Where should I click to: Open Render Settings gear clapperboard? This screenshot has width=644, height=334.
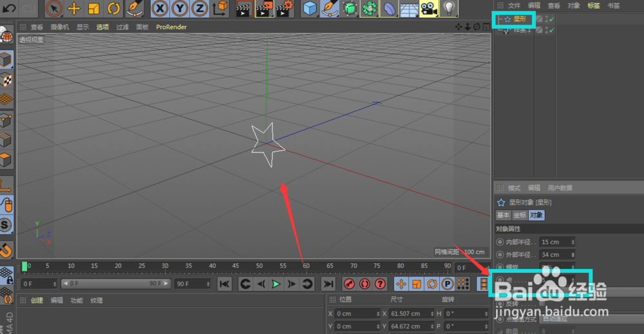tap(285, 8)
